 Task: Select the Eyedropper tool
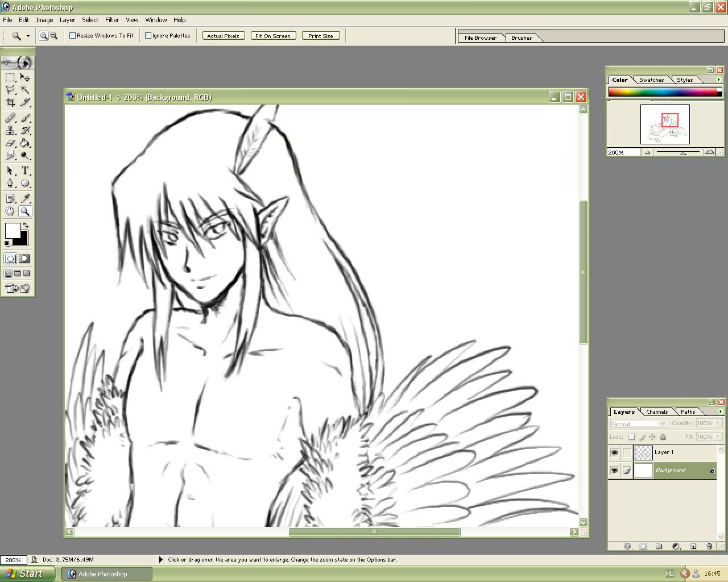25,199
